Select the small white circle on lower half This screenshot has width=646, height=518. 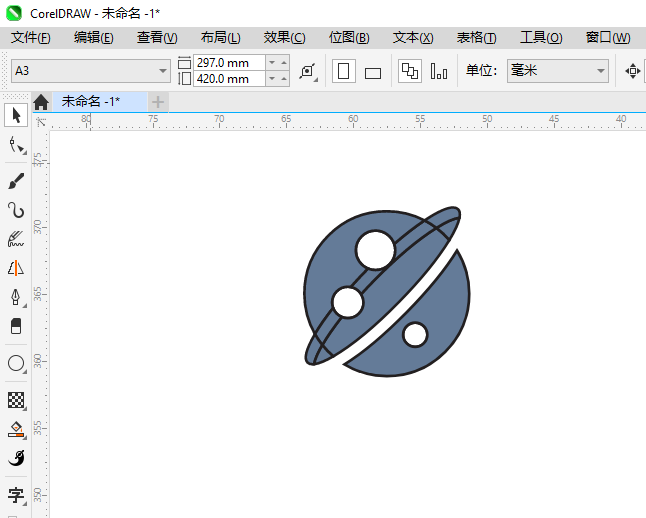click(x=415, y=335)
